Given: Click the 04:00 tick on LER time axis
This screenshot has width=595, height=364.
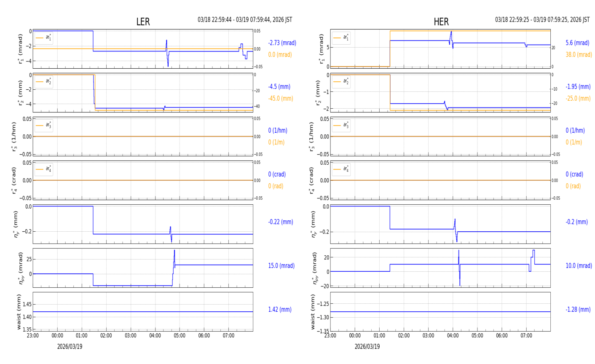Looking at the screenshot, I should 155,336.
